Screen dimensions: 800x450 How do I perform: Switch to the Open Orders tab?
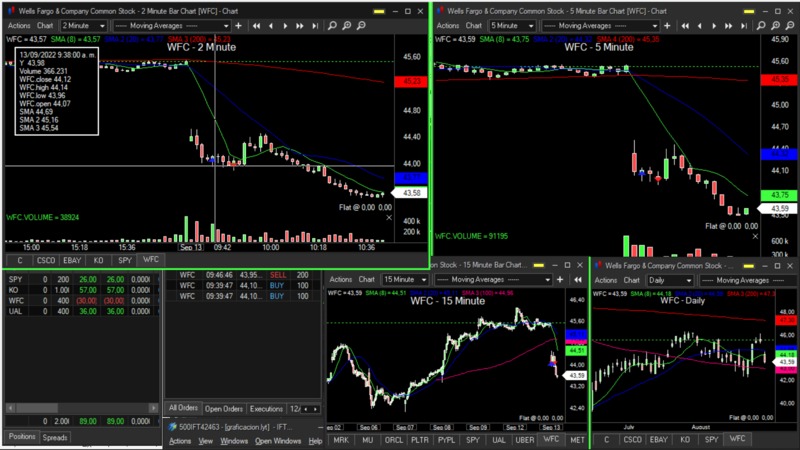pyautogui.click(x=224, y=409)
